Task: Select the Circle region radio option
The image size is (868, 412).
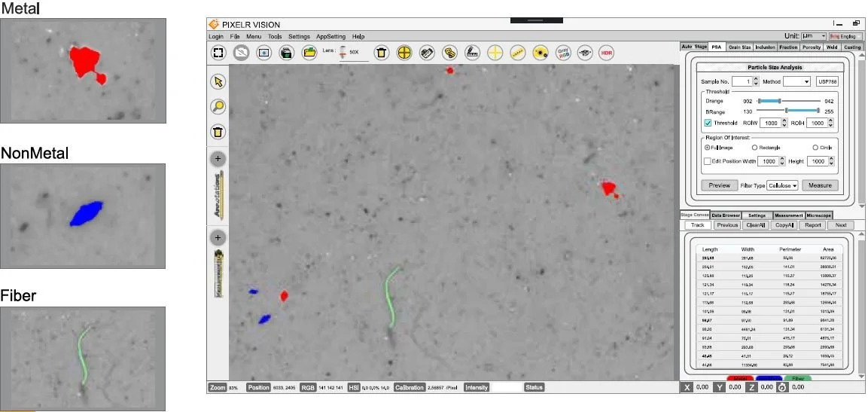Action: 815,148
